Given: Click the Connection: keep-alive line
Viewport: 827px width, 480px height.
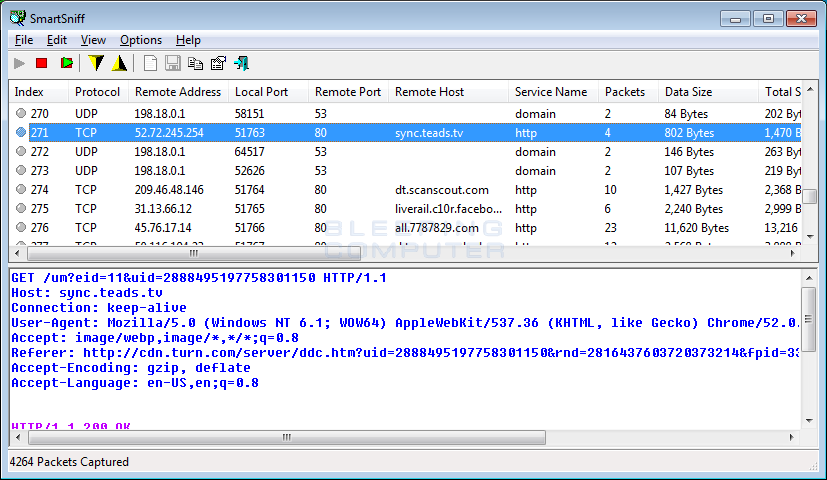Looking at the screenshot, I should tap(99, 308).
